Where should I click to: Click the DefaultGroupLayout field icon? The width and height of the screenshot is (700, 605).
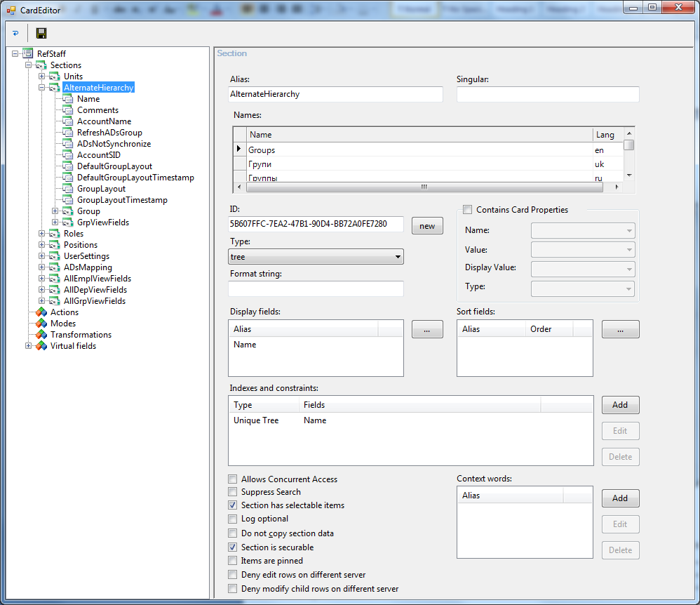point(68,166)
